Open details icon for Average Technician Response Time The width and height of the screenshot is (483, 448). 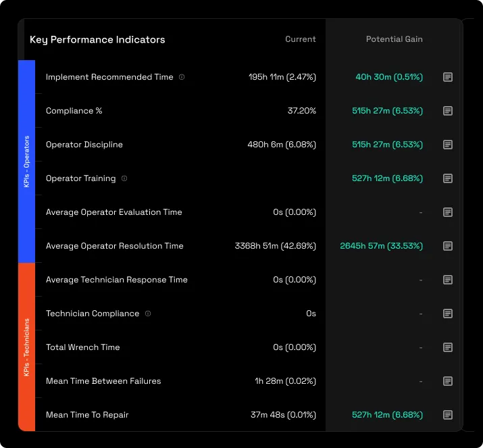tap(448, 280)
